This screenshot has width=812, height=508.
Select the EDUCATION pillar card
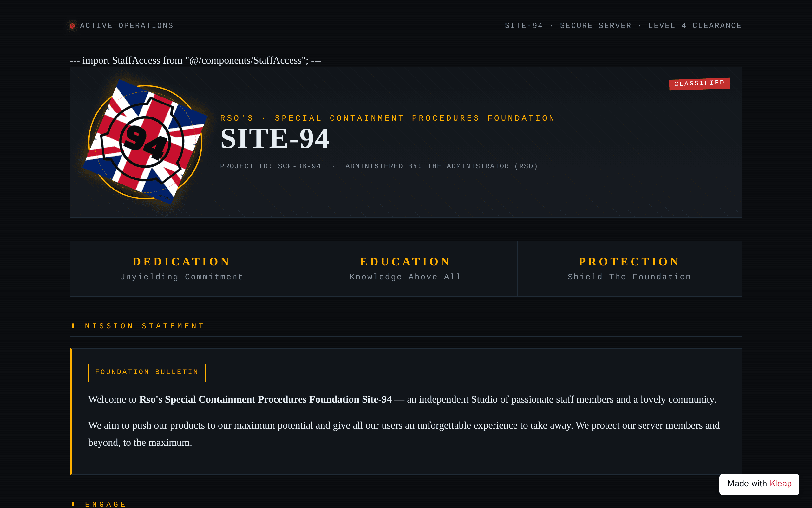[x=406, y=269]
